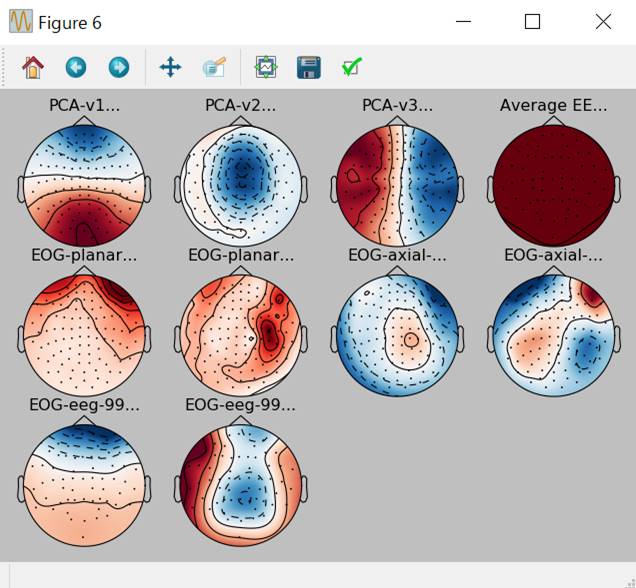Click the right EOG-eeg-99 topomap with blue center
Image resolution: width=636 pixels, height=588 pixels.
click(x=240, y=485)
